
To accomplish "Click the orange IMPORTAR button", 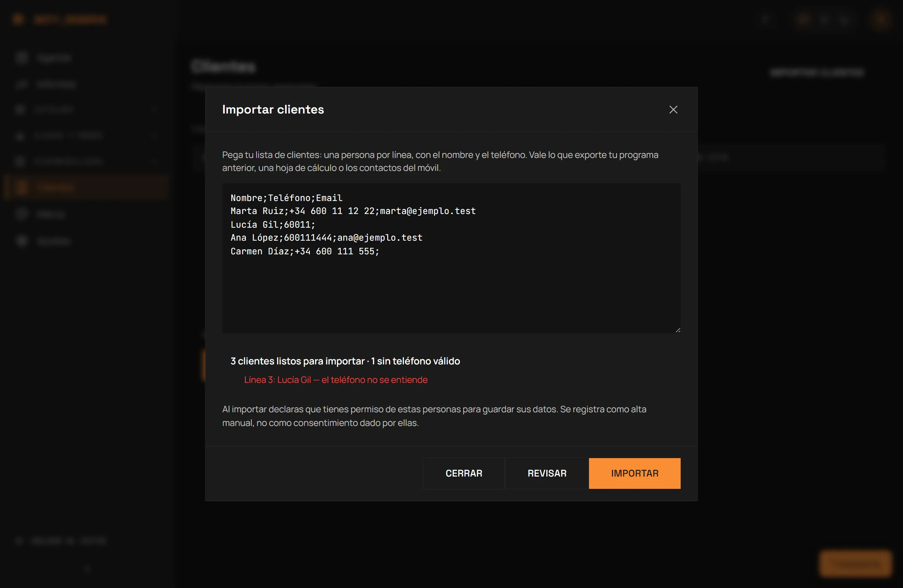I will 634,473.
